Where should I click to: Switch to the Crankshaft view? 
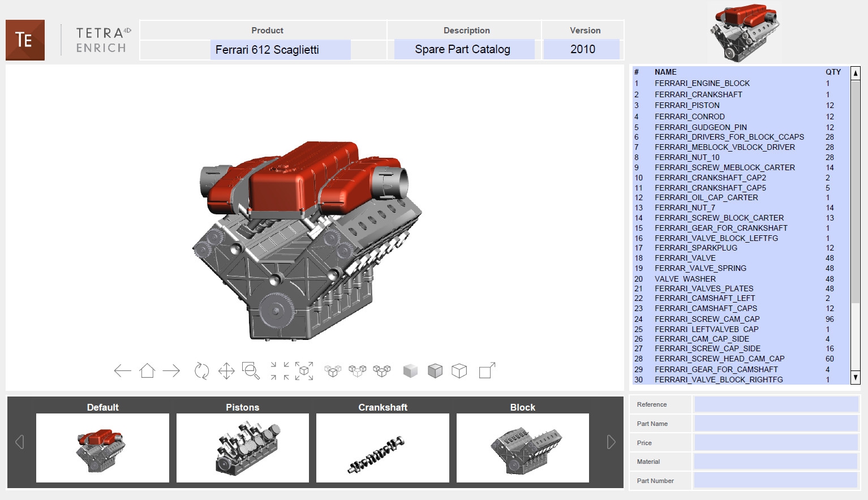[x=383, y=447]
